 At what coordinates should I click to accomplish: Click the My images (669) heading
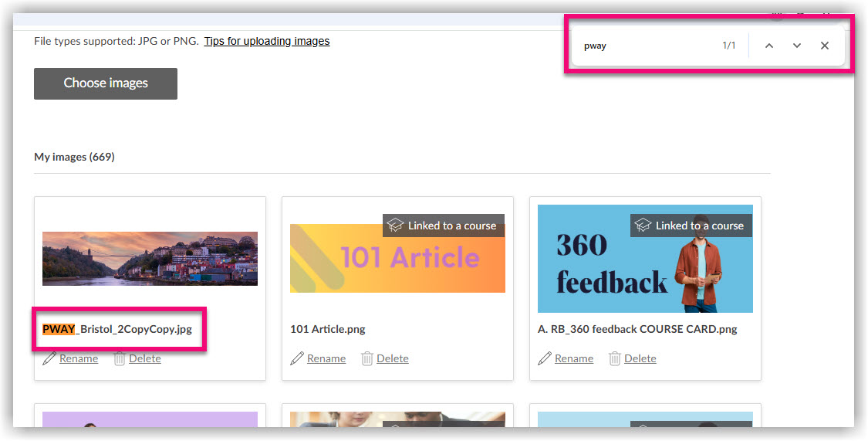(x=74, y=157)
